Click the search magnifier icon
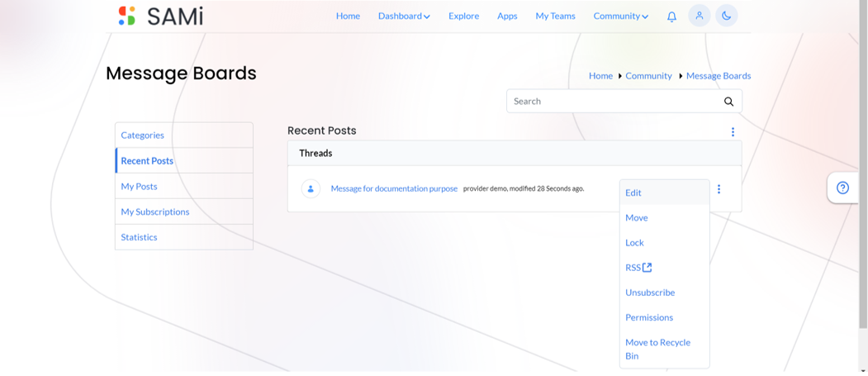Image resolution: width=868 pixels, height=376 pixels. point(728,102)
